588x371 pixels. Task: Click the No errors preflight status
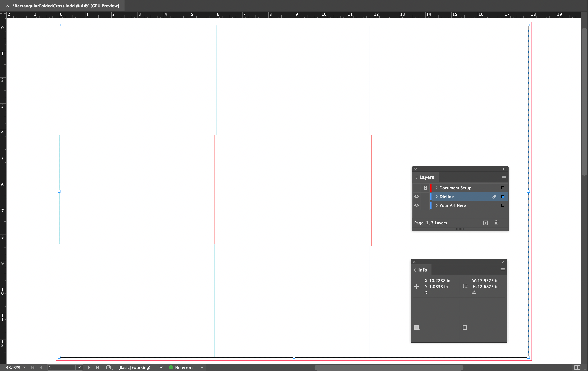(x=184, y=367)
